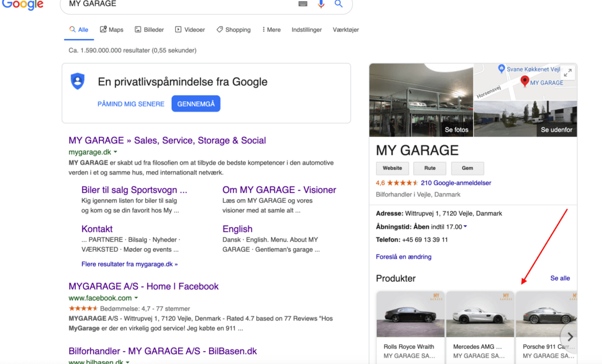Click the Bilforhandler i Vejle, Danmark text
The image size is (602, 364).
[418, 194]
